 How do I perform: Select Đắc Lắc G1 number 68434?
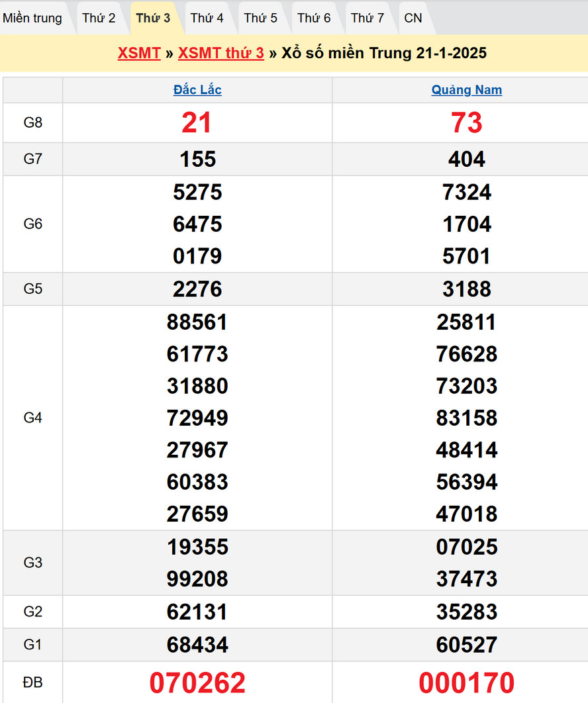pyautogui.click(x=197, y=645)
